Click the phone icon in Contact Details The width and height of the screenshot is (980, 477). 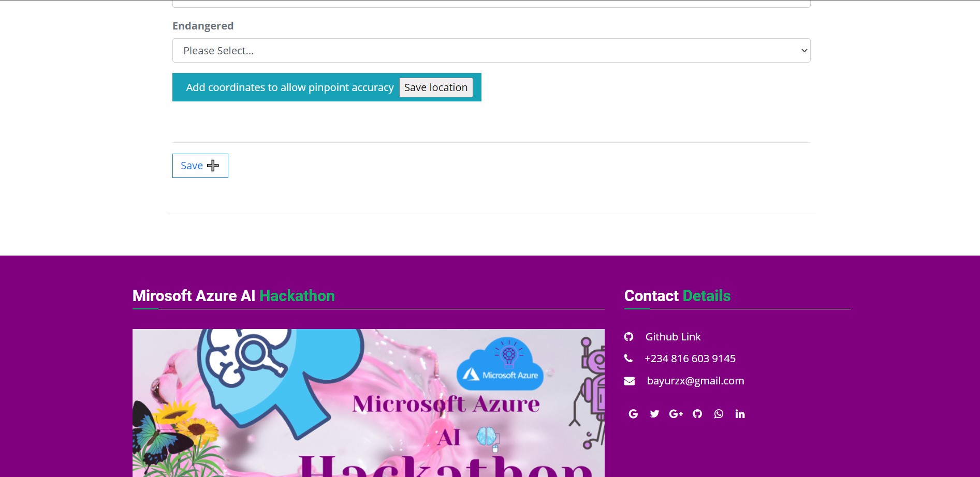[x=628, y=358]
